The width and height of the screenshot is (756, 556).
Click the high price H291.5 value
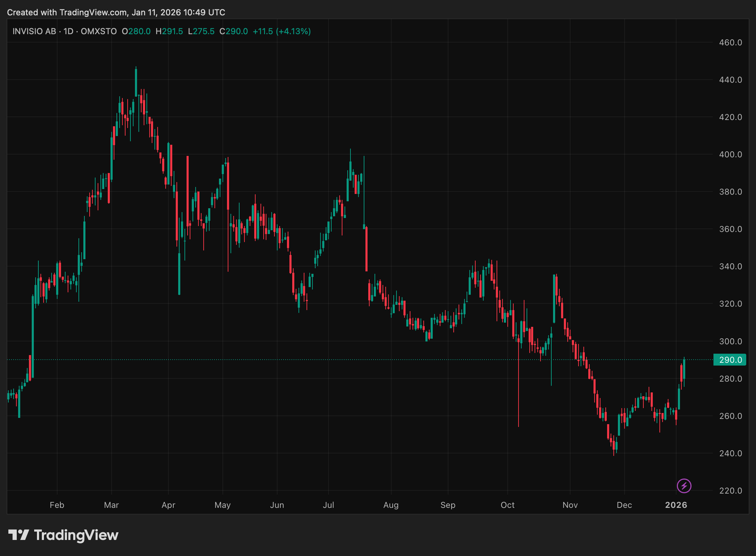point(169,31)
